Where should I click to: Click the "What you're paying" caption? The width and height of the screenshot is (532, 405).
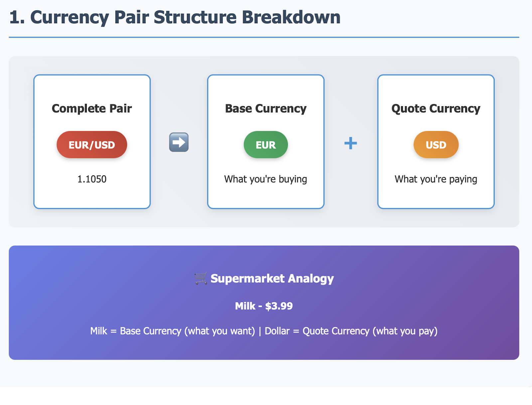click(436, 179)
